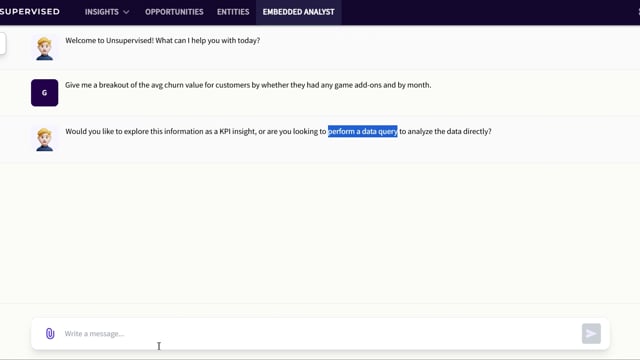Click the Unsupervised logo in header
This screenshot has height=360, width=640.
(30, 12)
